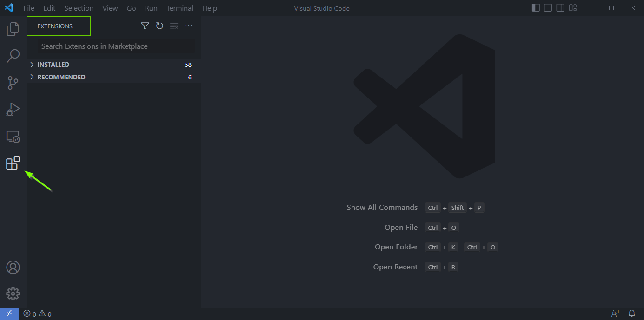Viewport: 644px width, 320px height.
Task: Open the Selection menu
Action: point(79,8)
